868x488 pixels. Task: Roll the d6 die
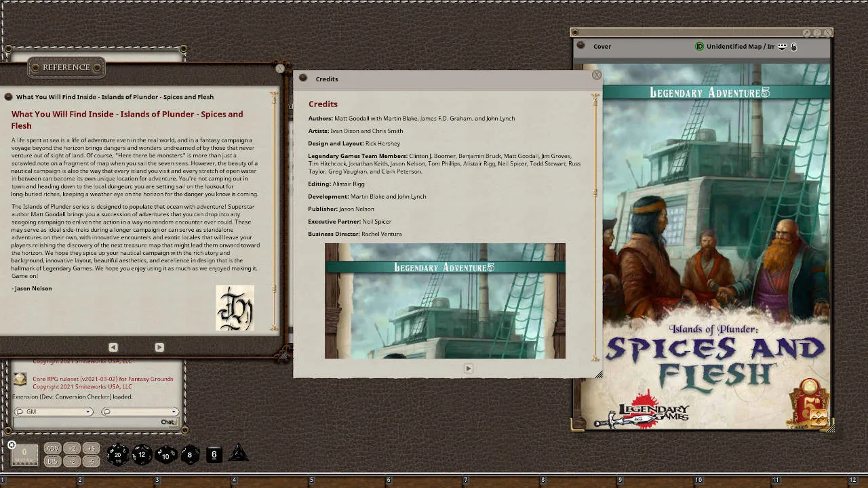(x=214, y=455)
